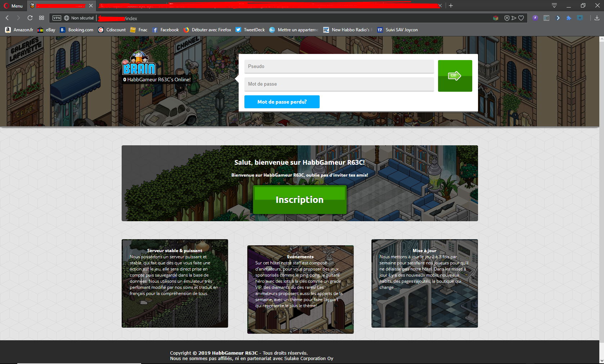Click the blue puzzle extension icon
Image resolution: width=604 pixels, height=364 pixels.
(569, 18)
